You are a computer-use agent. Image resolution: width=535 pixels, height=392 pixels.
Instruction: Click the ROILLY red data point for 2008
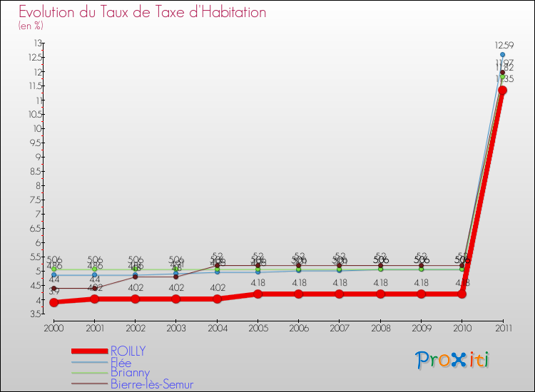click(380, 294)
